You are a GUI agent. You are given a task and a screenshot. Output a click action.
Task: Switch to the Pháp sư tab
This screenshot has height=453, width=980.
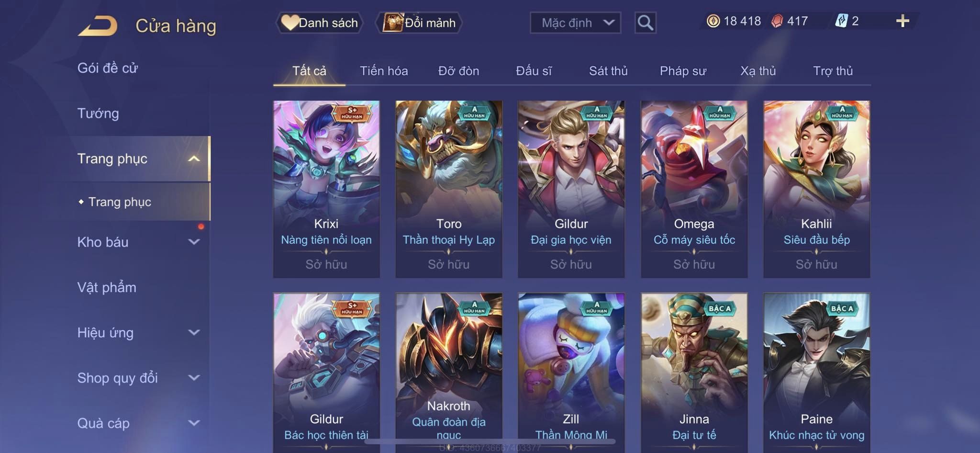[x=683, y=71]
